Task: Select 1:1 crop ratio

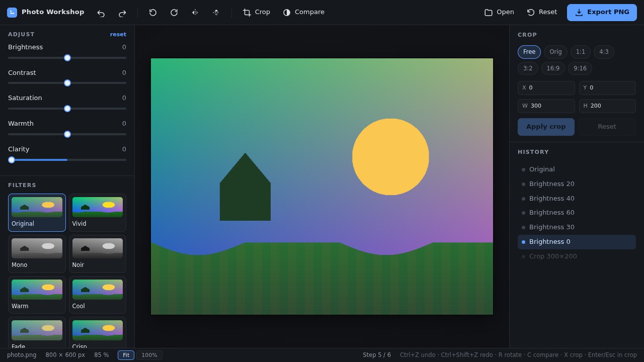Action: pos(581,52)
